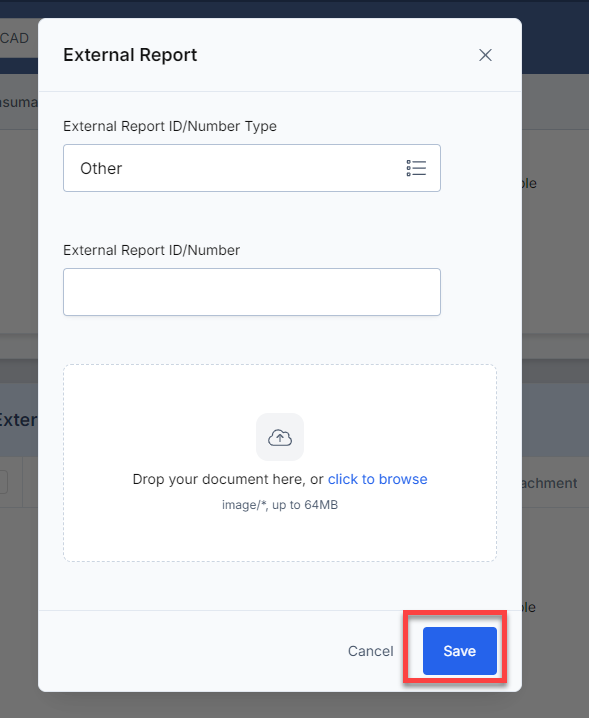Open file picker via 'click to browse'
This screenshot has height=718, width=589.
pyautogui.click(x=377, y=479)
